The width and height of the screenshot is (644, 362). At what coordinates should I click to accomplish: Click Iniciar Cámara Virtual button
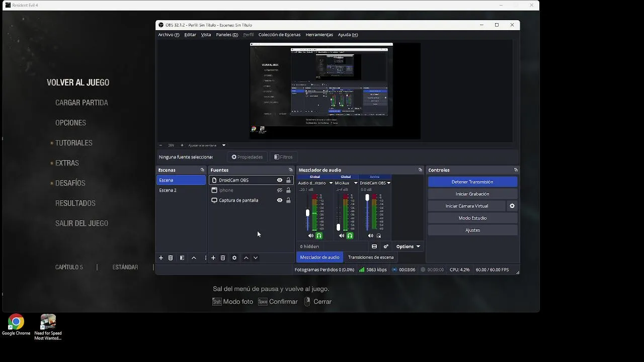point(466,206)
